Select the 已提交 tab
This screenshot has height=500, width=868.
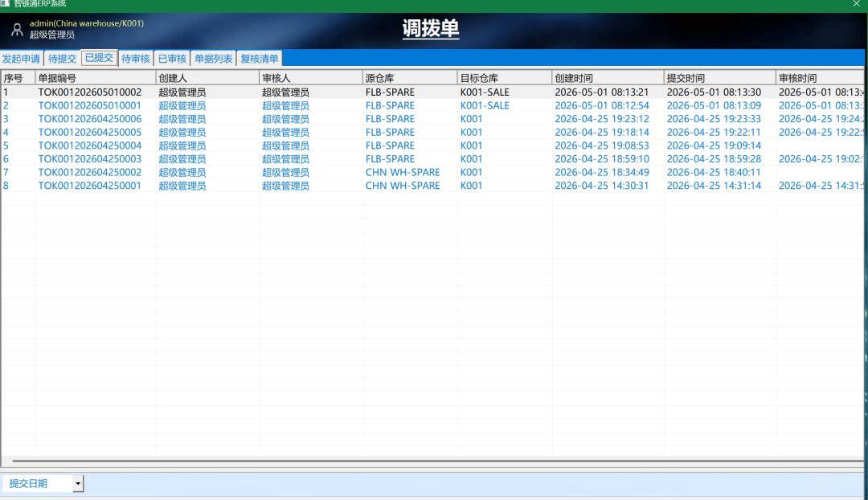[99, 58]
